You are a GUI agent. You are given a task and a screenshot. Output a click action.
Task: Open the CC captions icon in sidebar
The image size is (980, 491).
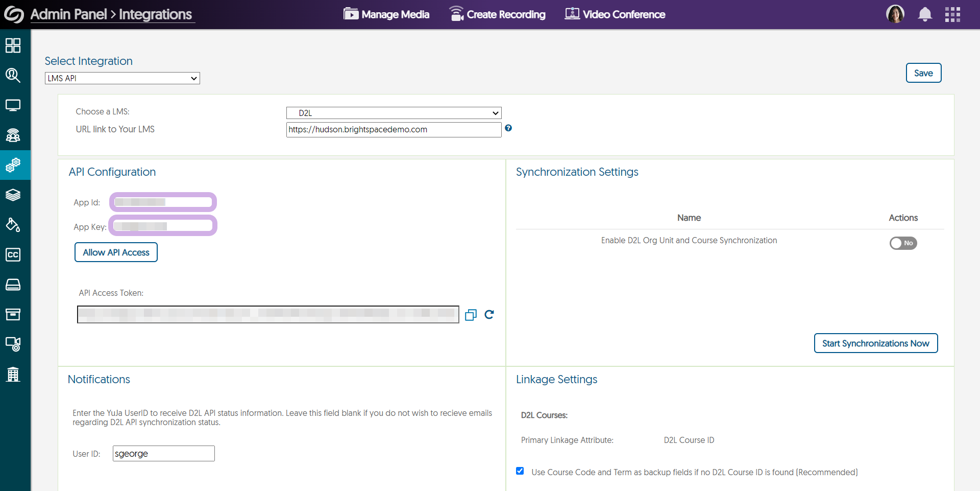pos(13,254)
